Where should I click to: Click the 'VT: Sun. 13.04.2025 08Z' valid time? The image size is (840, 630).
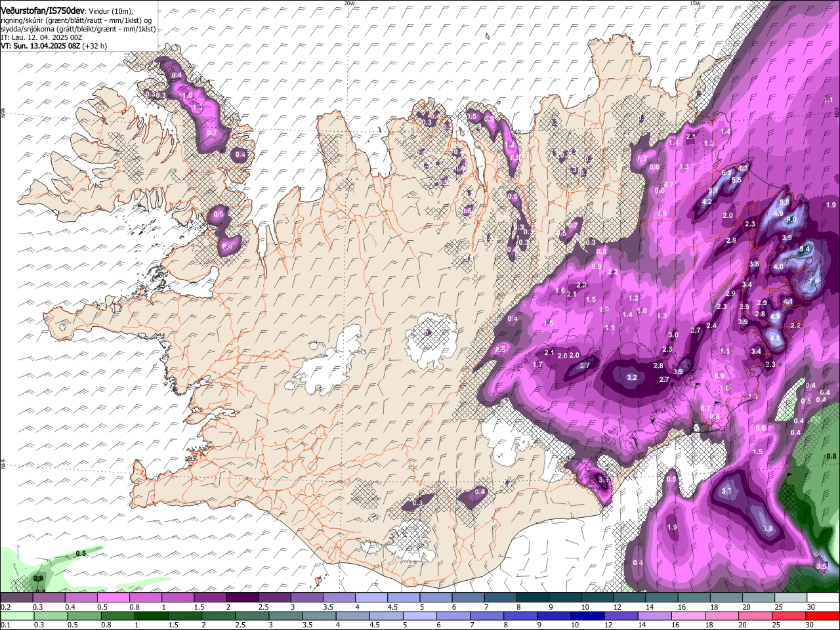(x=40, y=46)
